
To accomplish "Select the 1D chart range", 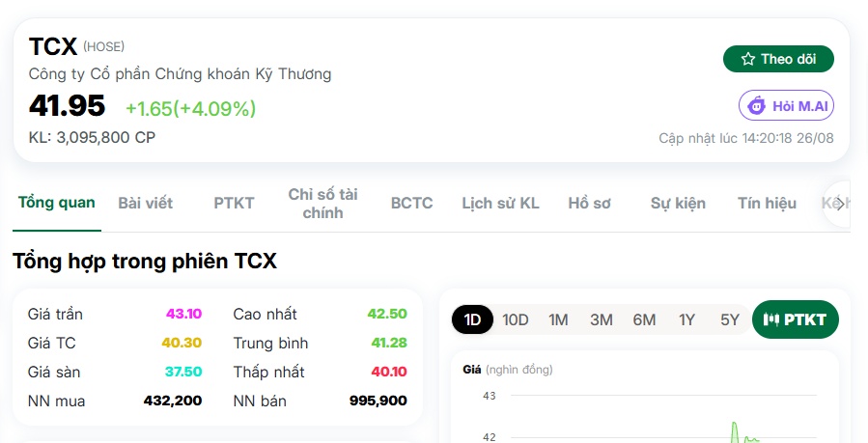I will click(472, 319).
